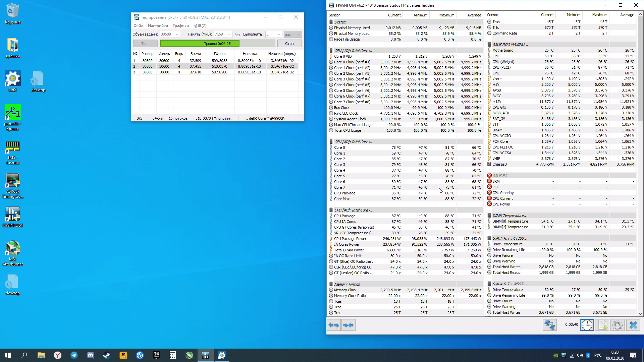Open HWiNFO remote network sensors icon
The image size is (644, 362).
549,325
